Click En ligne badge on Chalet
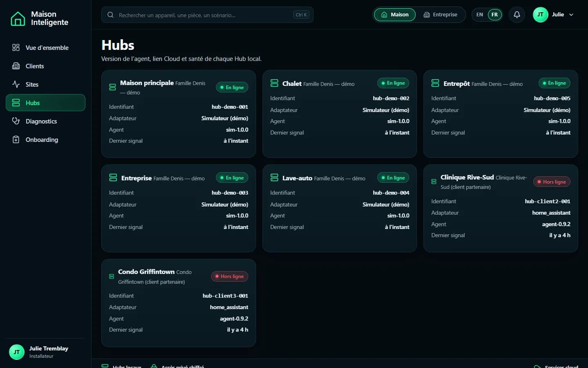 point(393,83)
